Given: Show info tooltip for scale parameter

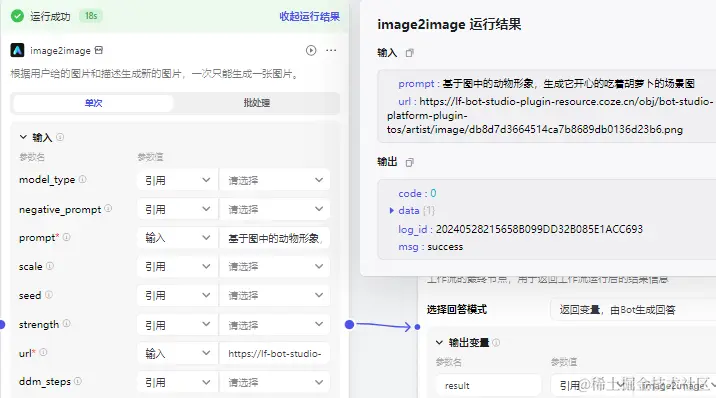Looking at the screenshot, I should tap(50, 266).
